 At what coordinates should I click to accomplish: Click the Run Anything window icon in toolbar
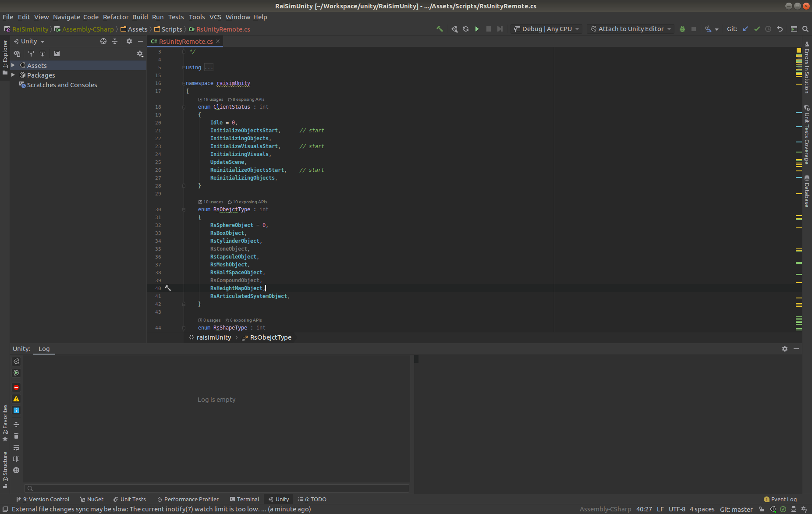tap(794, 29)
